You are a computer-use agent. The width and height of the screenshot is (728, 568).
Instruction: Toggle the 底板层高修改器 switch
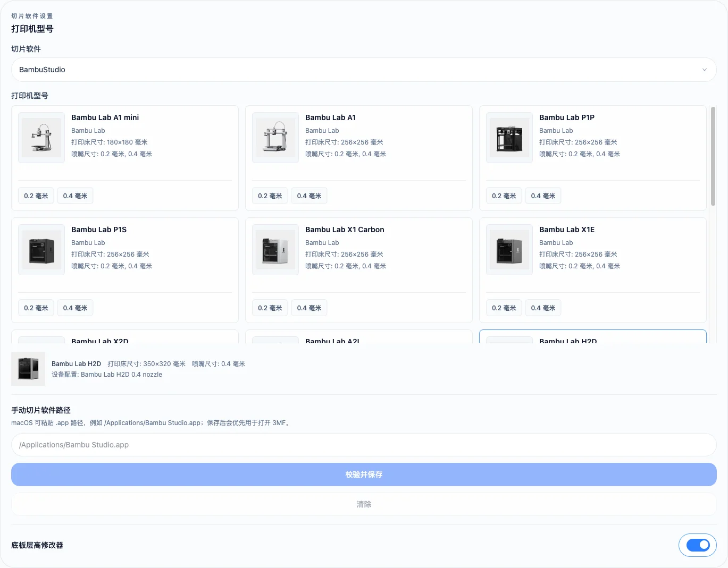[698, 545]
